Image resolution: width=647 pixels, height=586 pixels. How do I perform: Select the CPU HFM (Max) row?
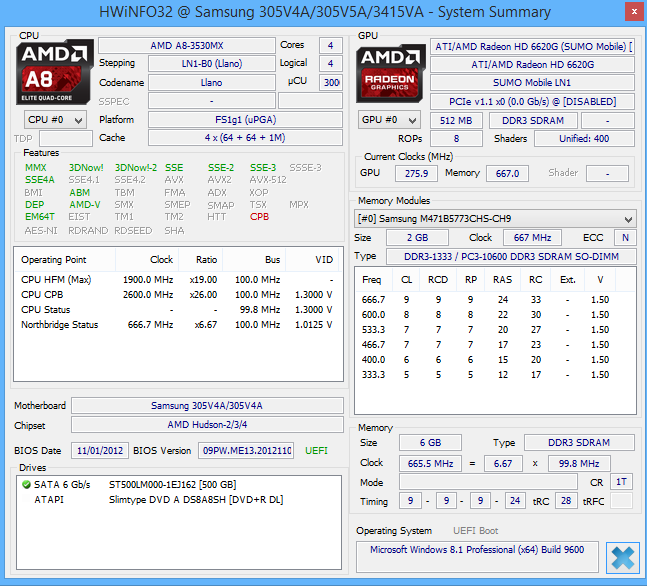177,280
